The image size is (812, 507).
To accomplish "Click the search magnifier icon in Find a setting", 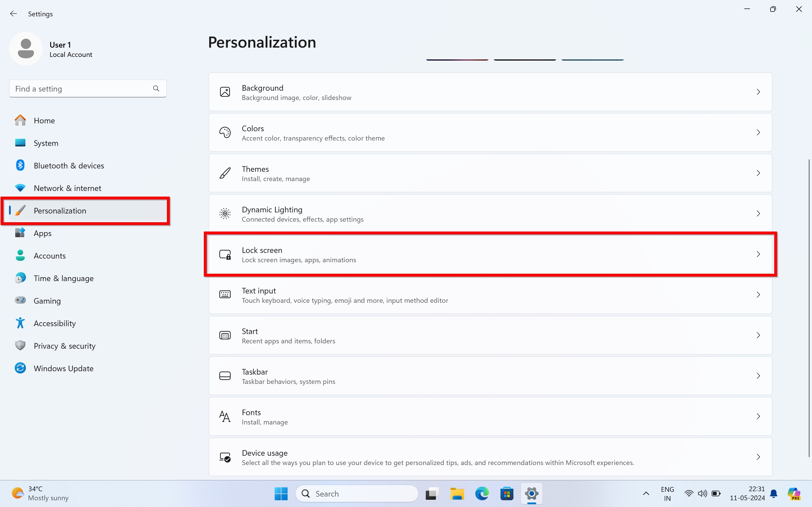I will tap(156, 88).
